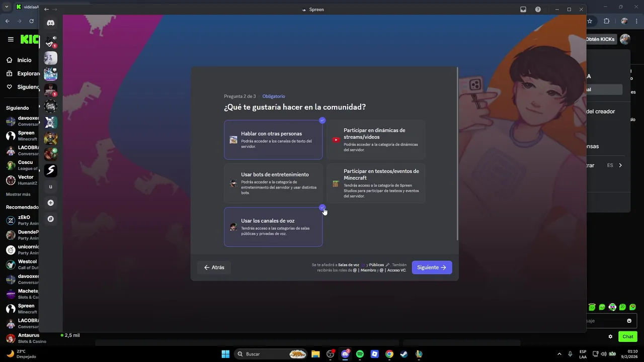Open unicornio recommended channel
644x362 pixels.
(x=22, y=250)
